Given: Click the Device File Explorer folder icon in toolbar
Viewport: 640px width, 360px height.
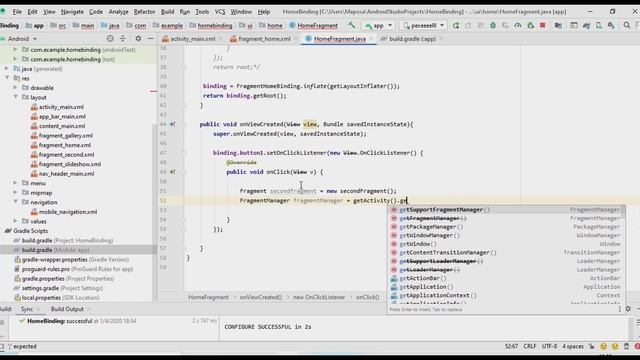Looking at the screenshot, I should [558, 25].
